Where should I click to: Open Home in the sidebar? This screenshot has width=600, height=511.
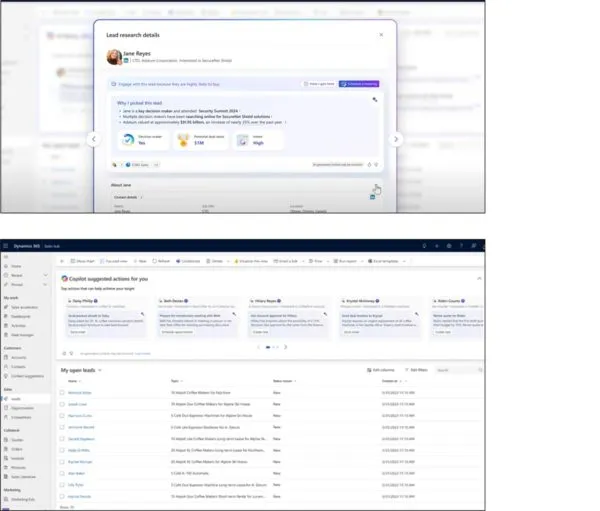pyautogui.click(x=13, y=266)
